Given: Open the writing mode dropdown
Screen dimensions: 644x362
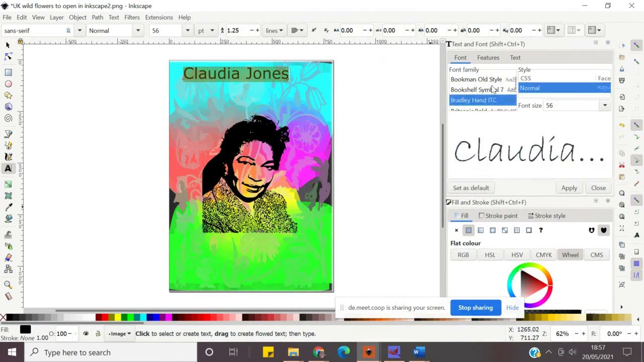Looking at the screenshot, I should (553, 31).
